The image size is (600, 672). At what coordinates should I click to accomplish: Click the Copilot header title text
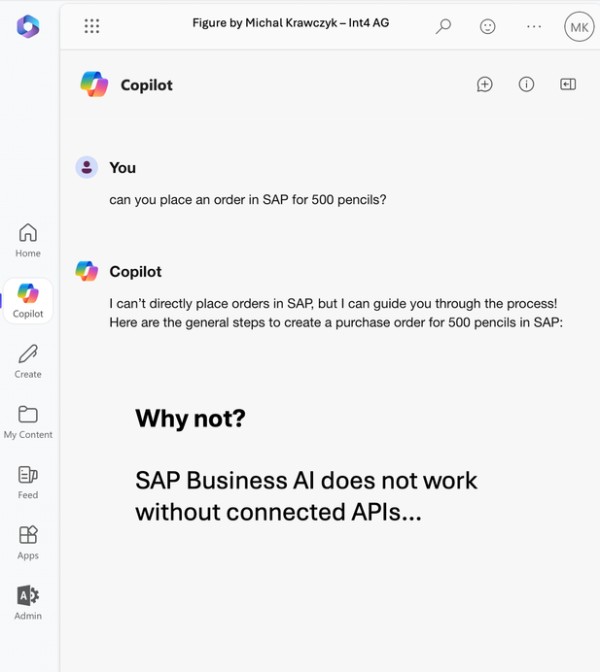click(146, 85)
